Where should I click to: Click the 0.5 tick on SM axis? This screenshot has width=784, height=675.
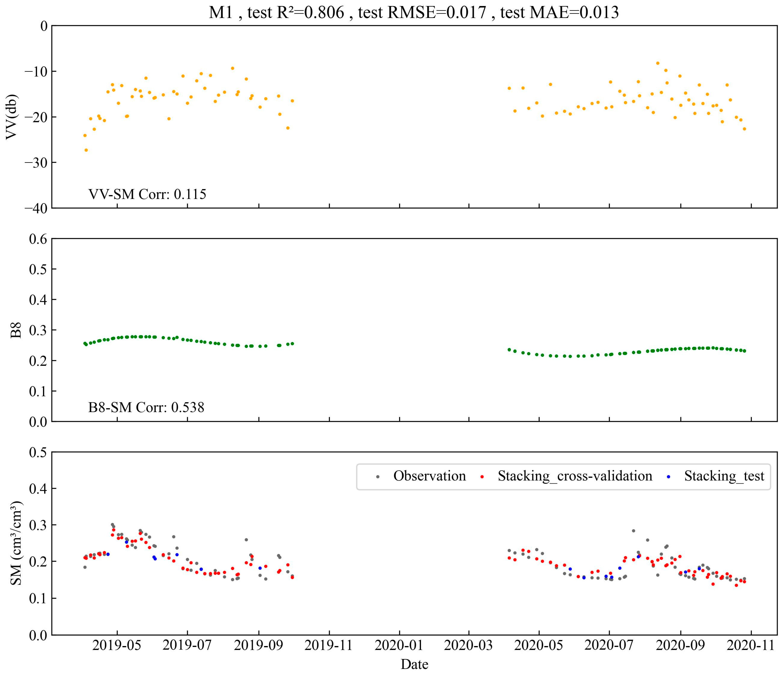38,452
